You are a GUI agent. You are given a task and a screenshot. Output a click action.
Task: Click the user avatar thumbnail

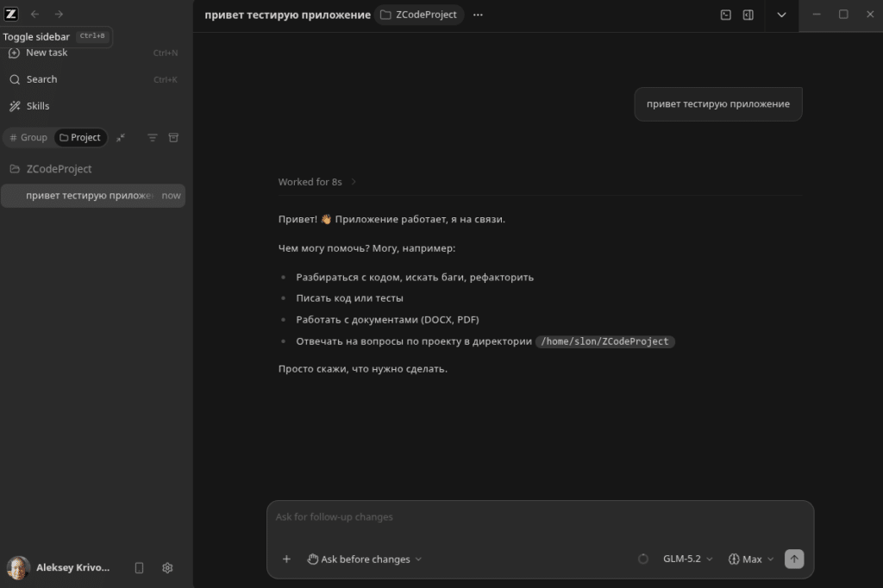[x=18, y=567]
